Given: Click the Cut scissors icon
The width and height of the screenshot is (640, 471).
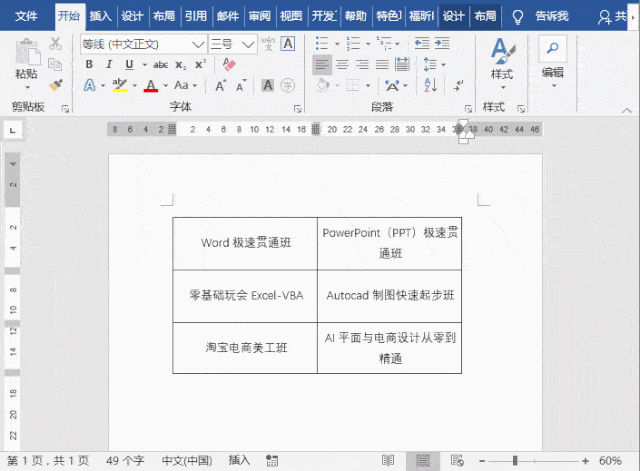Looking at the screenshot, I should click(x=55, y=43).
